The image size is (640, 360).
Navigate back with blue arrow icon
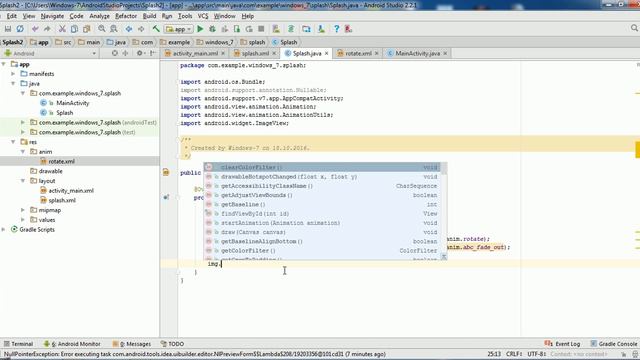129,29
